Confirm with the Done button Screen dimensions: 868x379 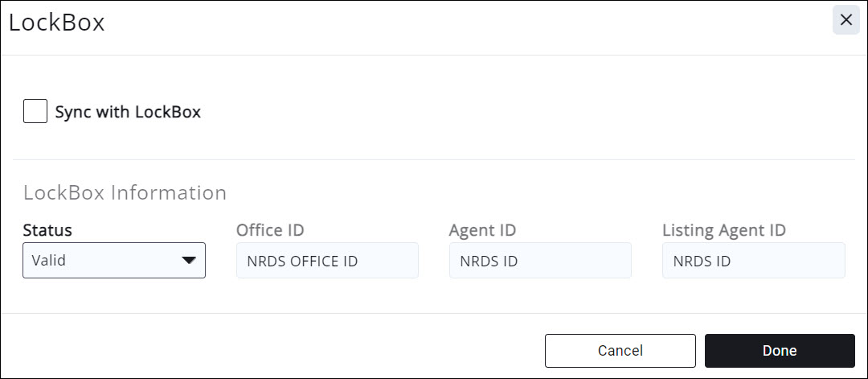[x=780, y=351]
